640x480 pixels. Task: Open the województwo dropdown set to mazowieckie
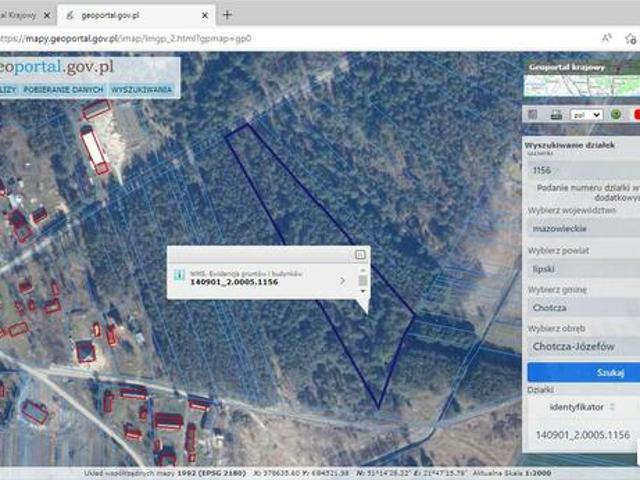tap(582, 227)
